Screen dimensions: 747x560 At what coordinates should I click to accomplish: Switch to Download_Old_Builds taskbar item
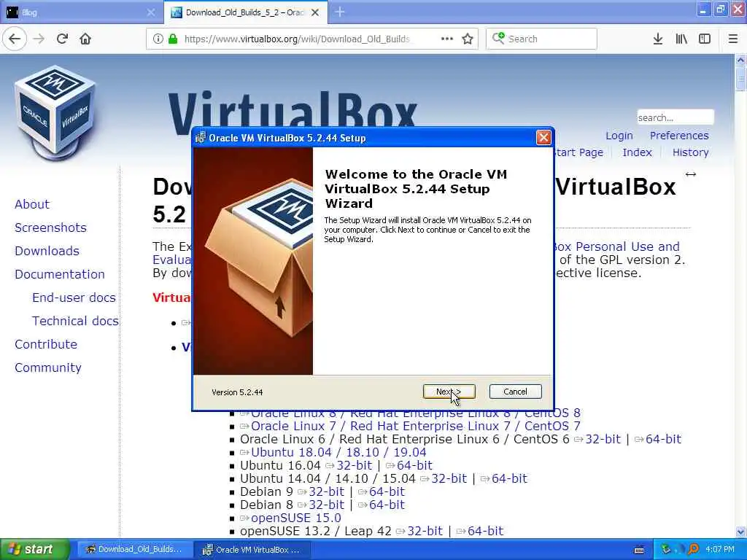click(x=135, y=549)
